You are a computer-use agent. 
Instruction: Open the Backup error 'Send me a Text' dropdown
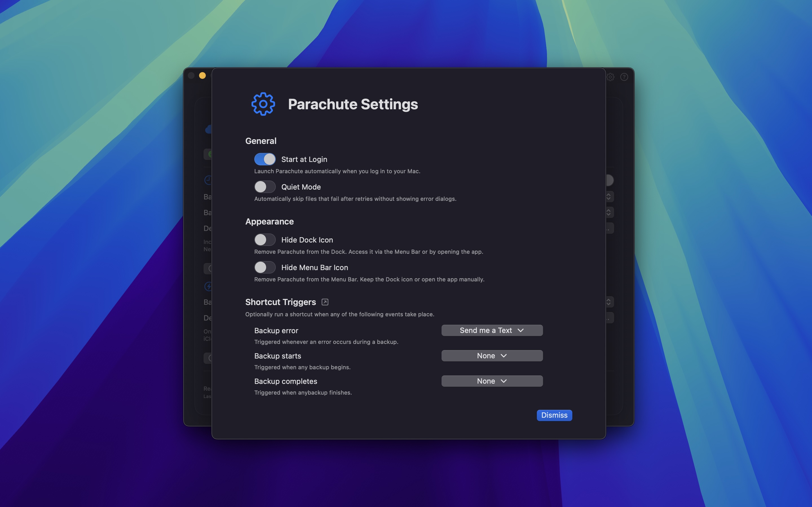pyautogui.click(x=491, y=330)
